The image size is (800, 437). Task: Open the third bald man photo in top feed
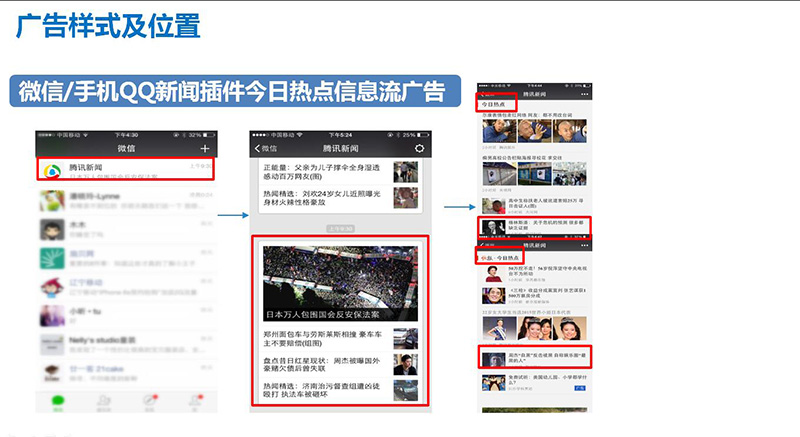point(569,131)
